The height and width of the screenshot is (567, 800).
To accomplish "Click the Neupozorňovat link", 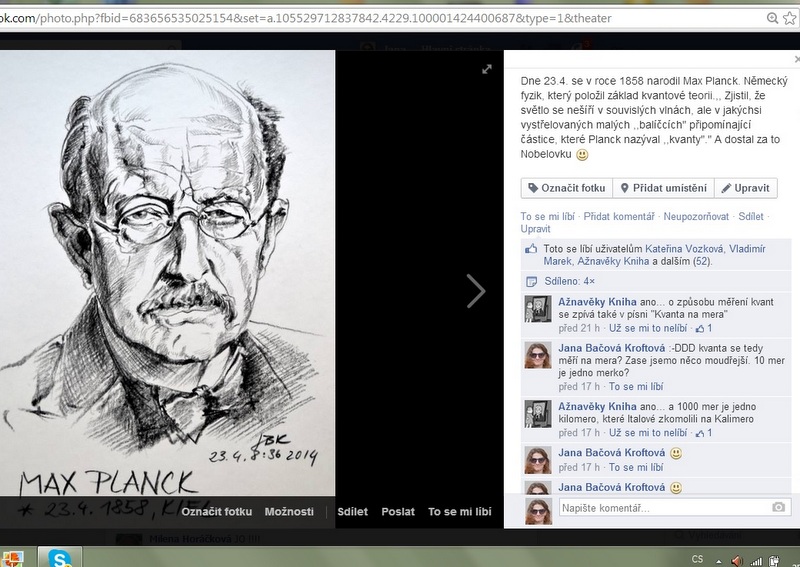I will (x=696, y=216).
